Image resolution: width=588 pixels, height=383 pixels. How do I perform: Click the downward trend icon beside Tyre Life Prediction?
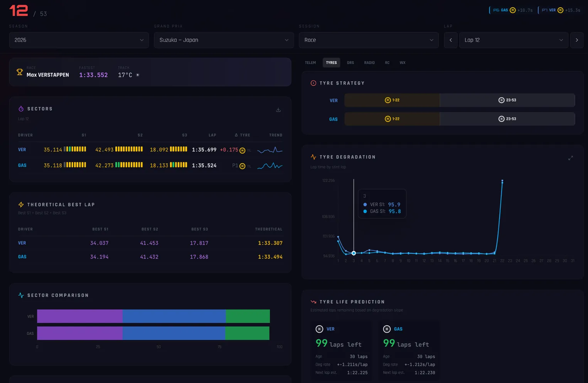click(x=313, y=302)
